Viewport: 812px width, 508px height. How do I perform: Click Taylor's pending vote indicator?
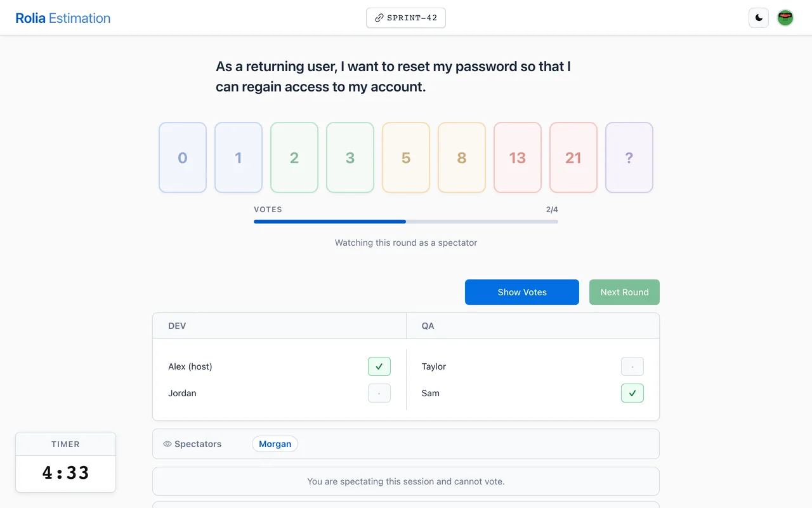pyautogui.click(x=632, y=366)
